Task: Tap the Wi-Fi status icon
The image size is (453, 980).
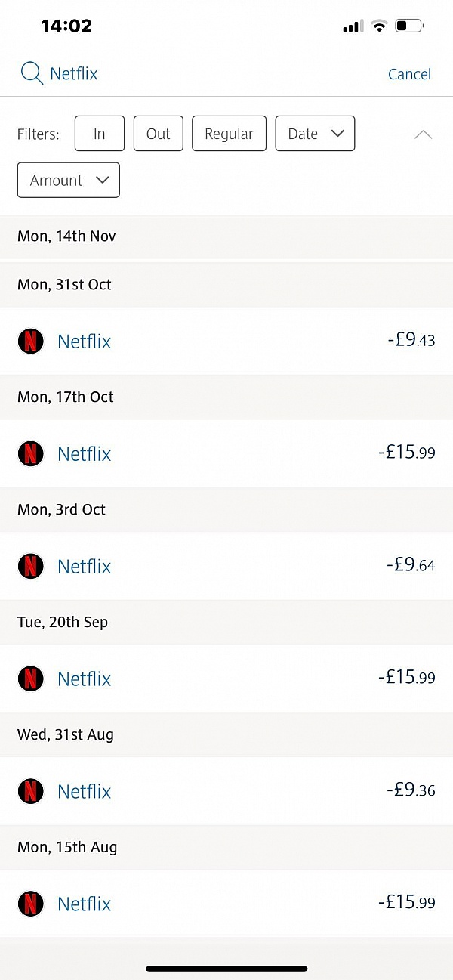Action: (378, 25)
